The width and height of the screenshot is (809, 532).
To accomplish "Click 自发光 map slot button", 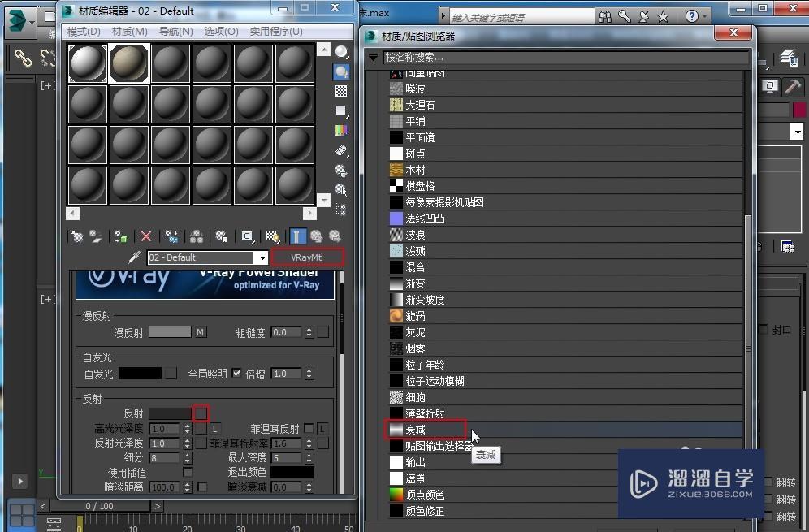I will pyautogui.click(x=171, y=373).
